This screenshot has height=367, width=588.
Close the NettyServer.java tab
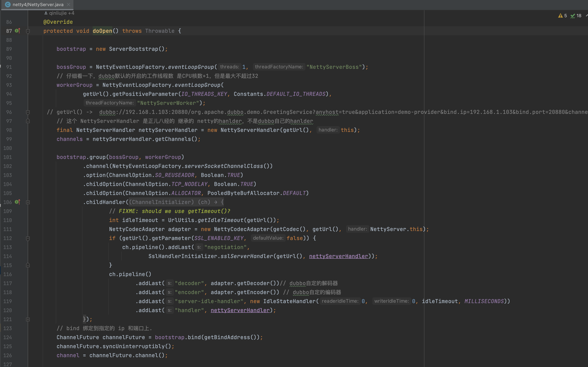point(68,5)
